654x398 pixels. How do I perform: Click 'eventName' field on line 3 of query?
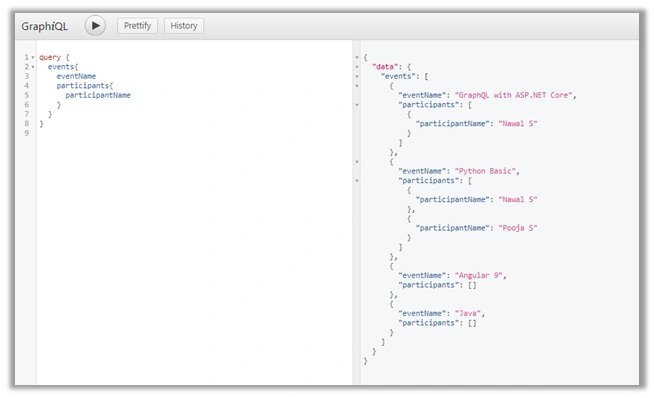point(76,76)
